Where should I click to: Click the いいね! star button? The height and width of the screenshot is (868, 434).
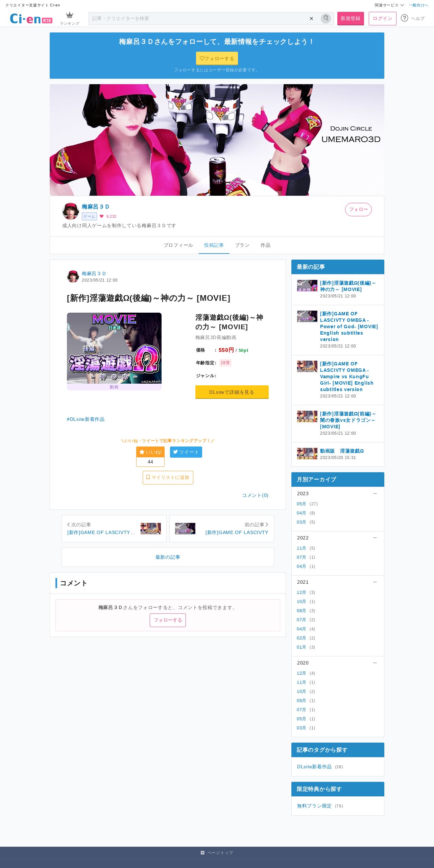pyautogui.click(x=150, y=452)
